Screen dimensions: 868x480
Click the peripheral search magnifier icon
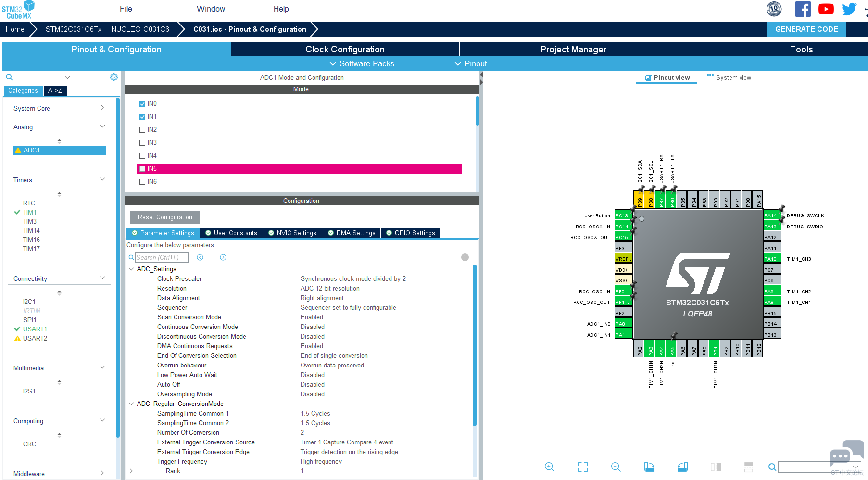9,77
